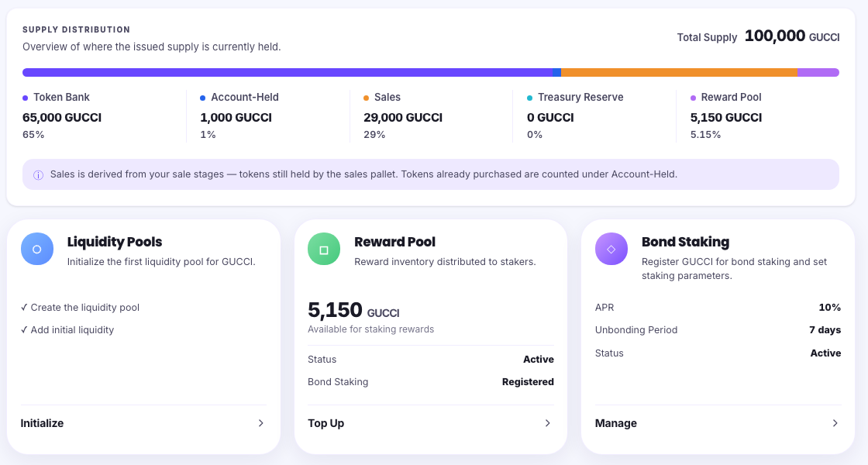This screenshot has width=868, height=465.
Task: Click 'Available for staking rewards' caption
Action: (x=371, y=329)
